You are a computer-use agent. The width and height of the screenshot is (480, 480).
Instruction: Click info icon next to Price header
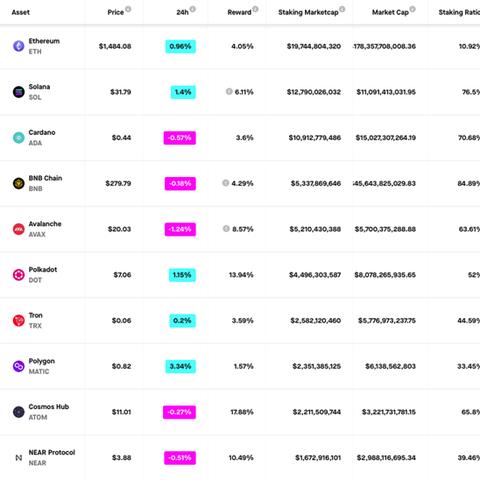point(128,9)
